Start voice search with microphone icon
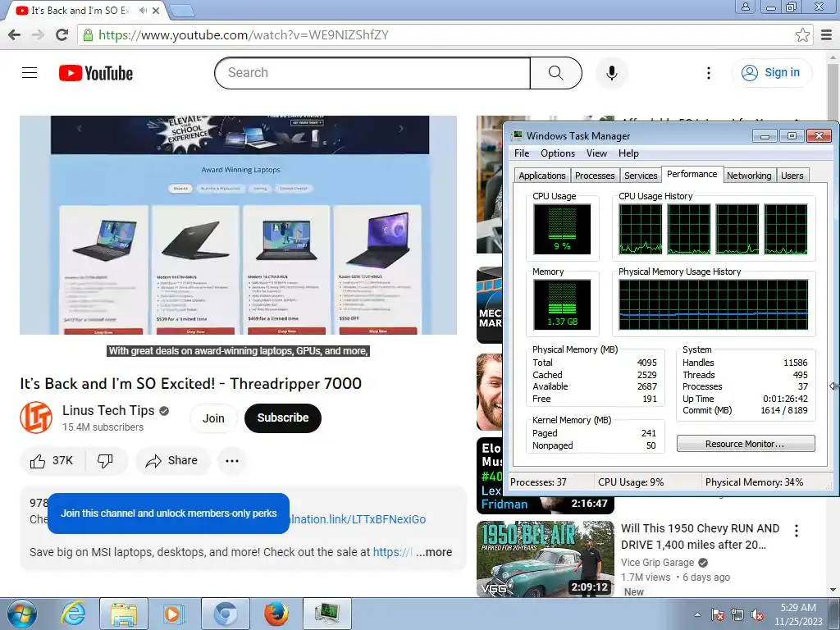Viewport: 840px width, 630px height. 611,73
